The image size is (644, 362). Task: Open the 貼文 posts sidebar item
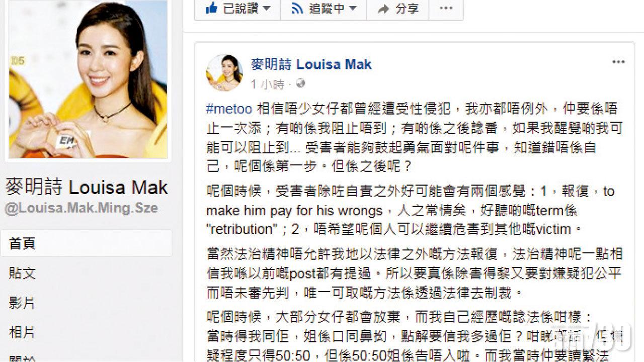pos(87,273)
